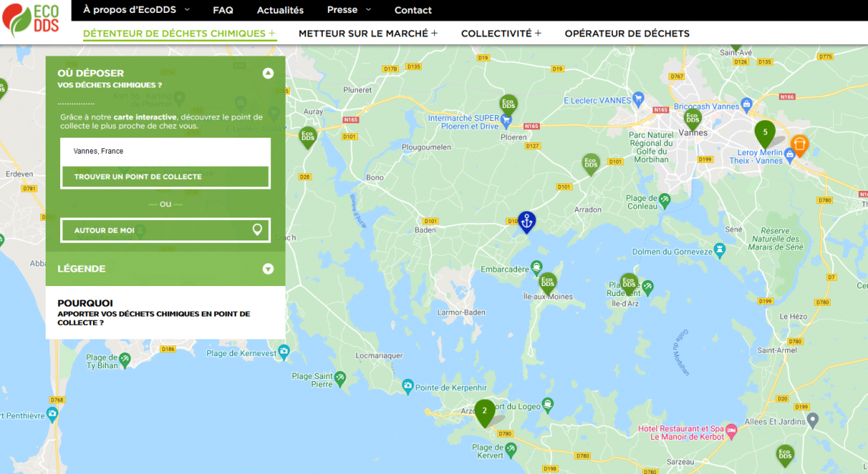868x474 pixels.
Task: Open Opérateur de déchets section
Action: coord(627,33)
